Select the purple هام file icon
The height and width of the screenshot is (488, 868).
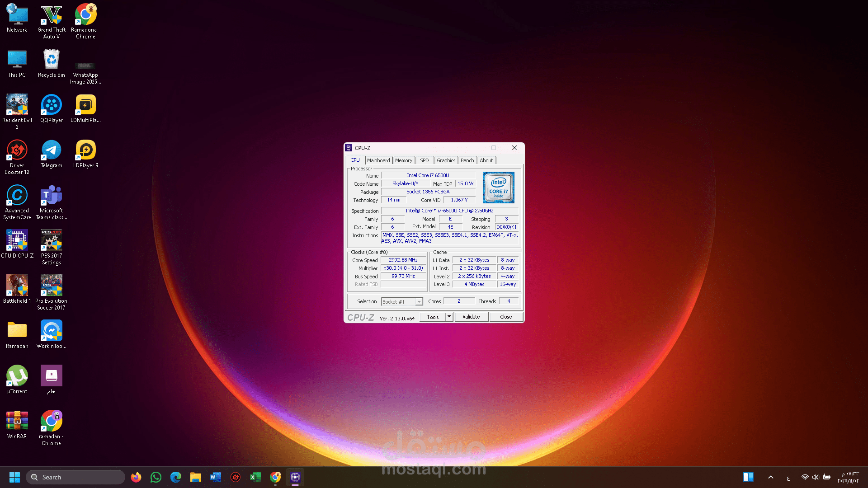click(x=52, y=380)
